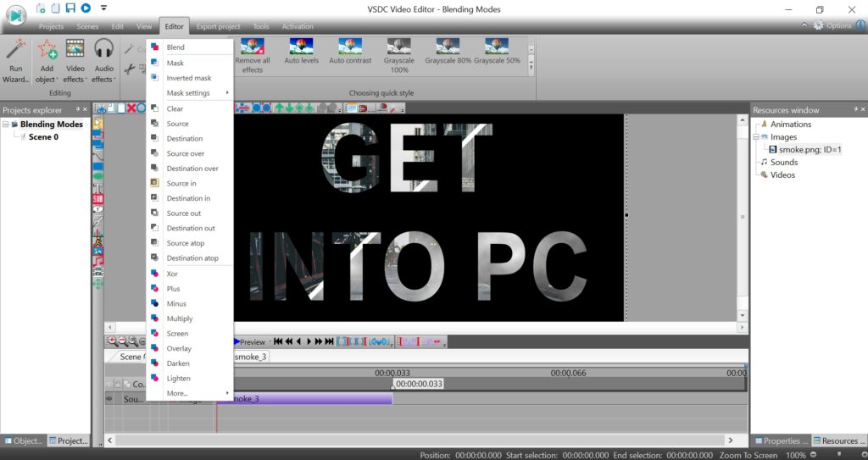Image resolution: width=868 pixels, height=460 pixels.
Task: Apply the Grayscale 80% quick style
Action: tap(448, 52)
